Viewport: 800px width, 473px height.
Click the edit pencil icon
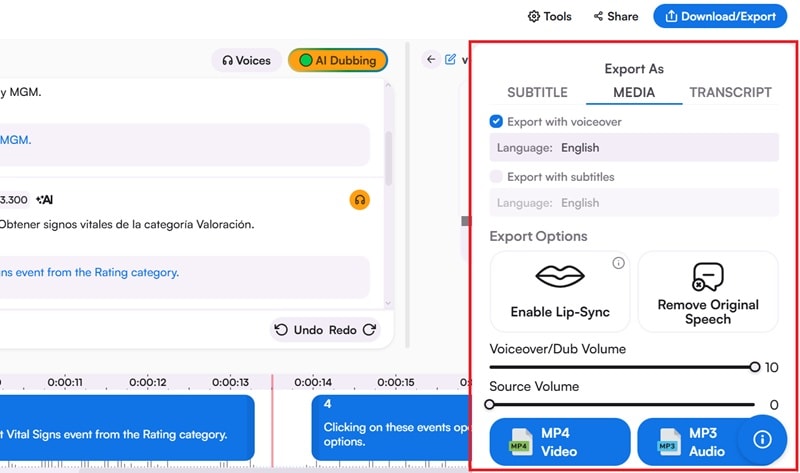450,59
